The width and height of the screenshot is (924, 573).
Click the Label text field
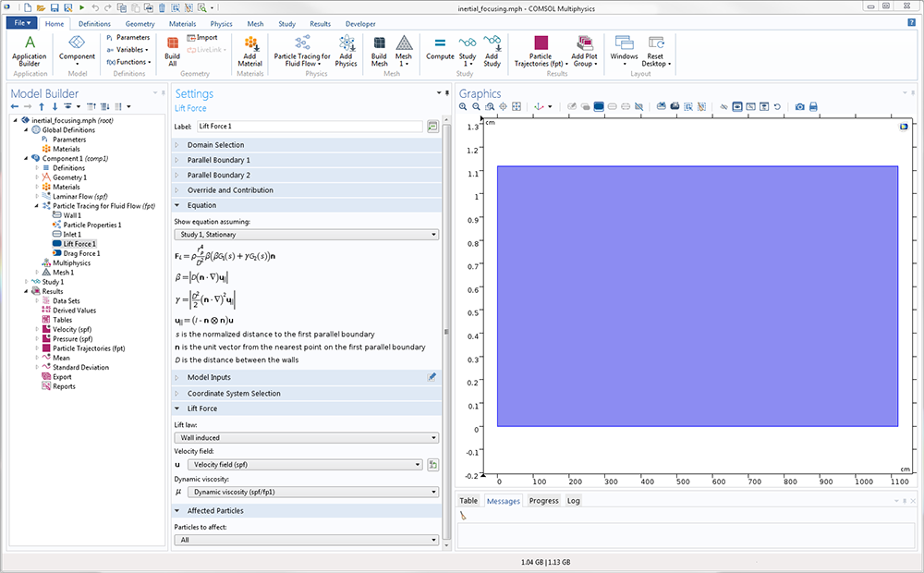(x=309, y=126)
